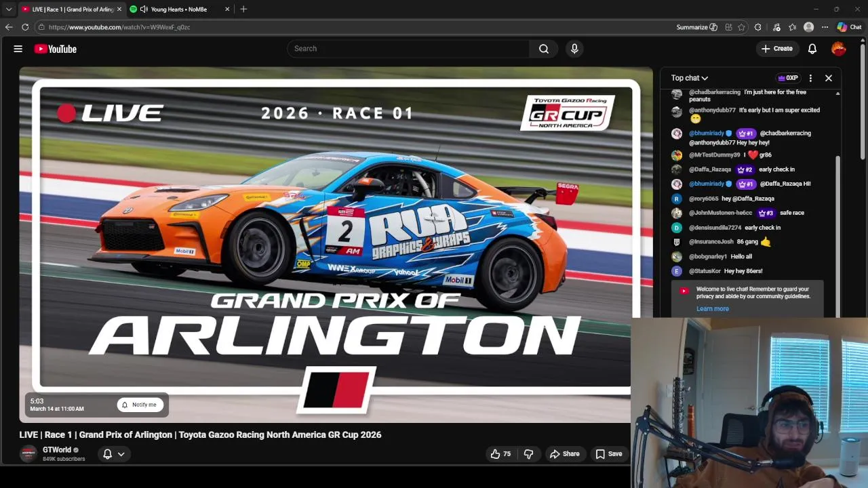Open the YouTube guide hamburger menu

(18, 49)
